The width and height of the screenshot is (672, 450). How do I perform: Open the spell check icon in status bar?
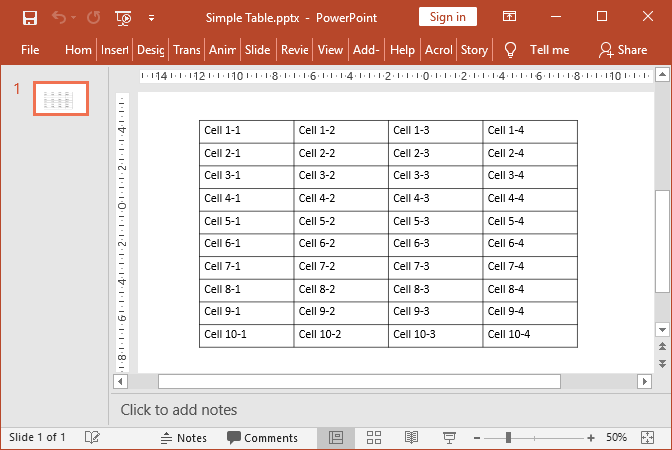[x=92, y=437]
